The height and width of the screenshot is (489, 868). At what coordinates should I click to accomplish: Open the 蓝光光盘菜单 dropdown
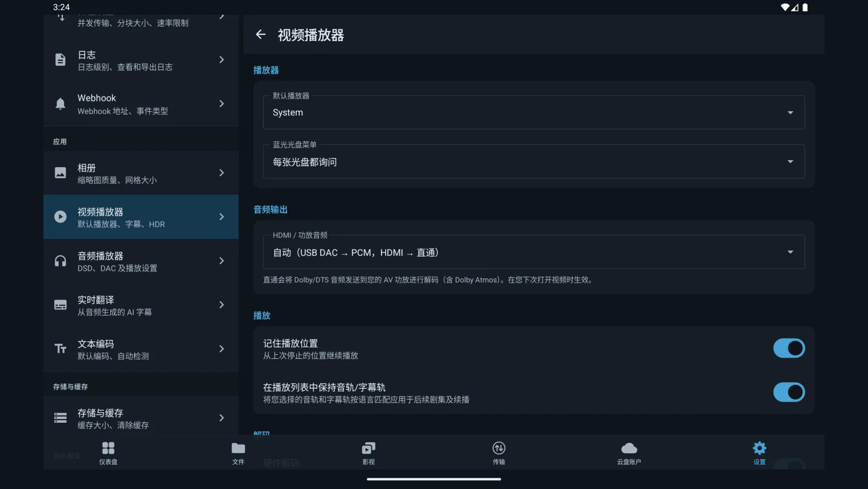click(534, 162)
